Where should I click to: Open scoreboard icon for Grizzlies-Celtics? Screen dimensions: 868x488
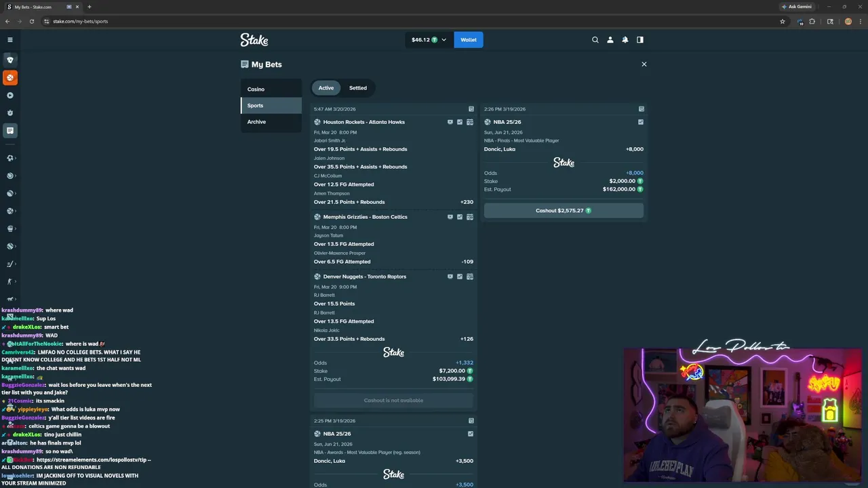(470, 217)
